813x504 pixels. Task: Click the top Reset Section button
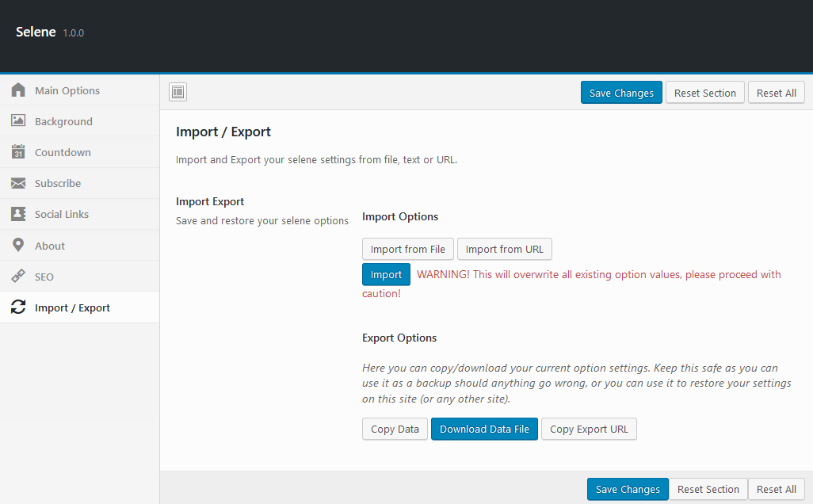pos(705,93)
